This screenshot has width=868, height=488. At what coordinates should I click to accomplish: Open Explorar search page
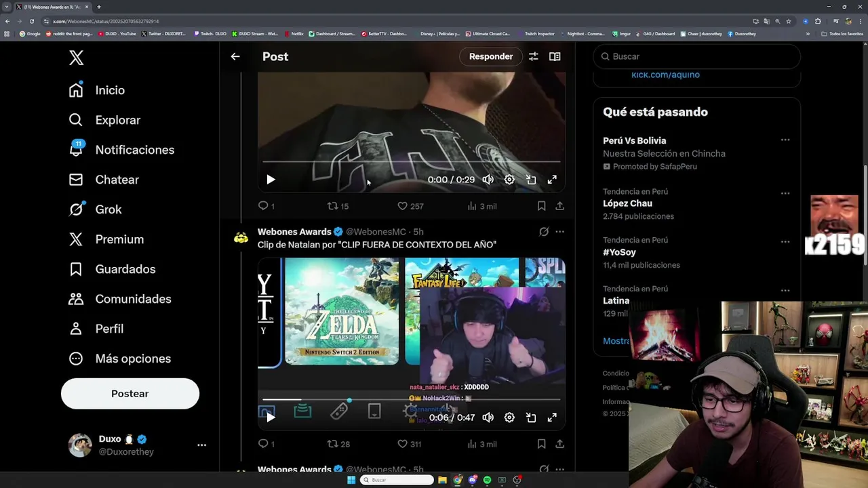click(104, 120)
